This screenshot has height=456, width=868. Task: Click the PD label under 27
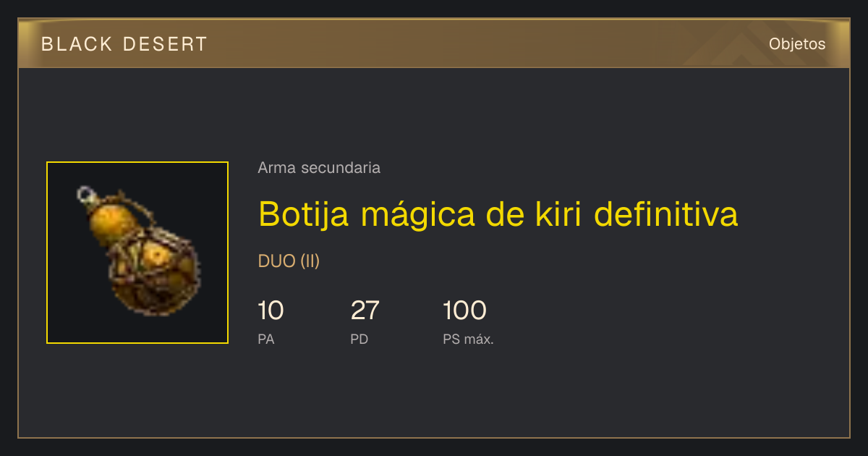coord(359,339)
